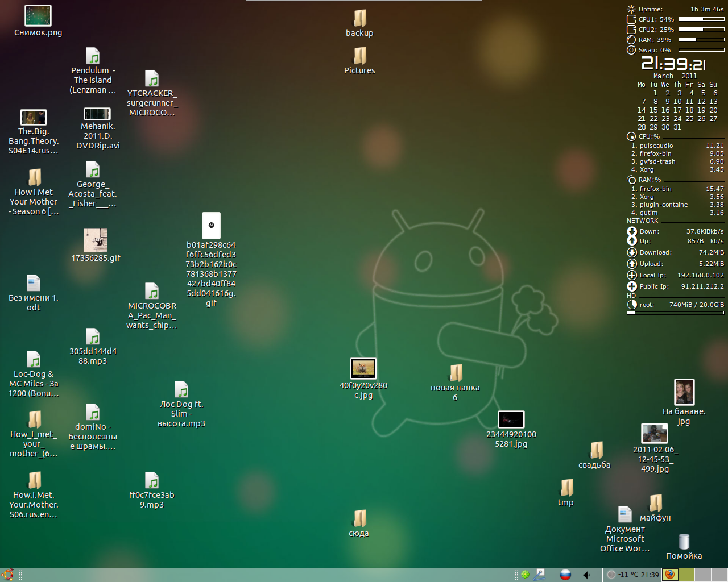
Task: Select domiNo - Бесполезные шрамы audio file
Action: [93, 427]
